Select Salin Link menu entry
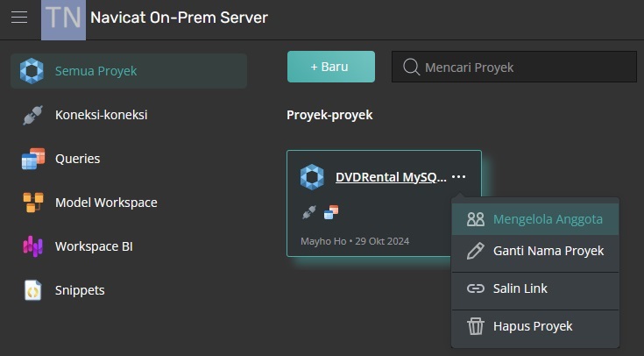The image size is (644, 356). pos(535,288)
